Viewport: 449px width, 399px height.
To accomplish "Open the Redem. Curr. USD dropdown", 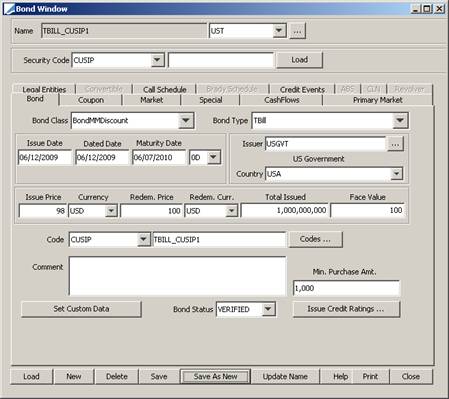I will (231, 211).
